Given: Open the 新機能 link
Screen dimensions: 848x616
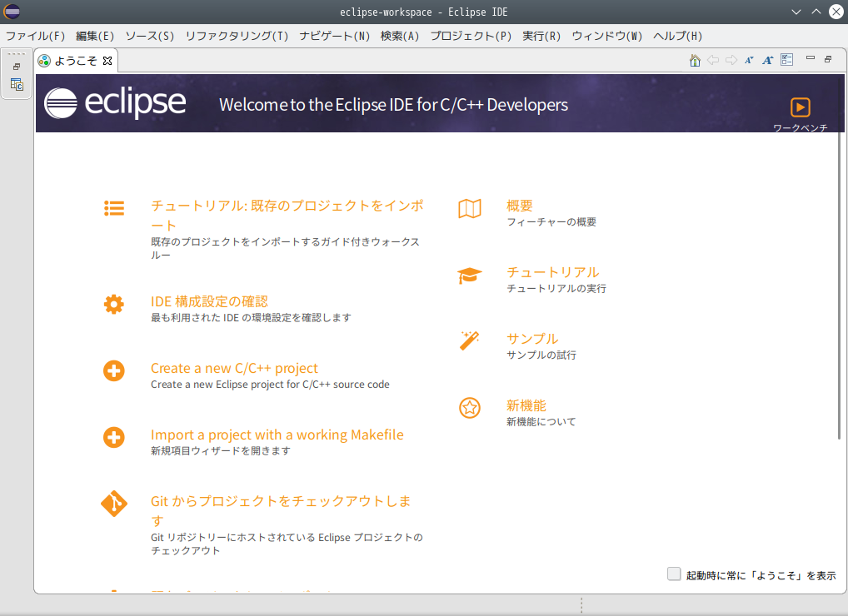Looking at the screenshot, I should (526, 405).
